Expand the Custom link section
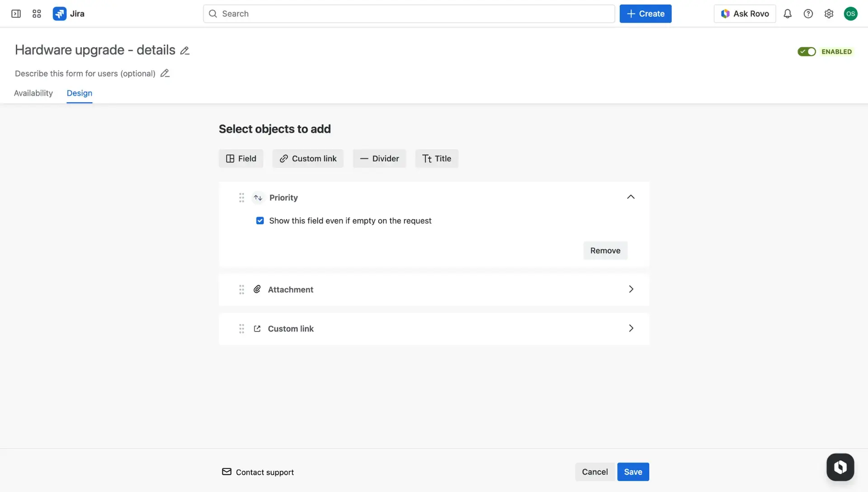The width and height of the screenshot is (868, 492). point(631,328)
